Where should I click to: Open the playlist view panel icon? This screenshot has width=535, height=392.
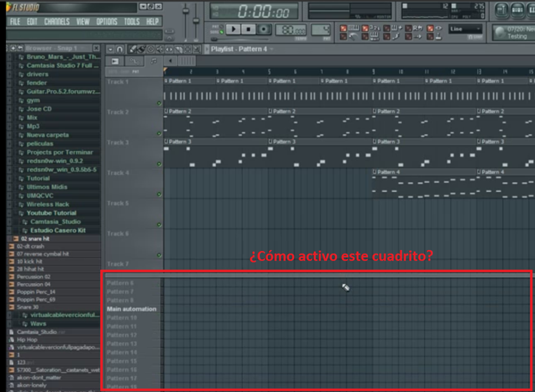coord(501,10)
